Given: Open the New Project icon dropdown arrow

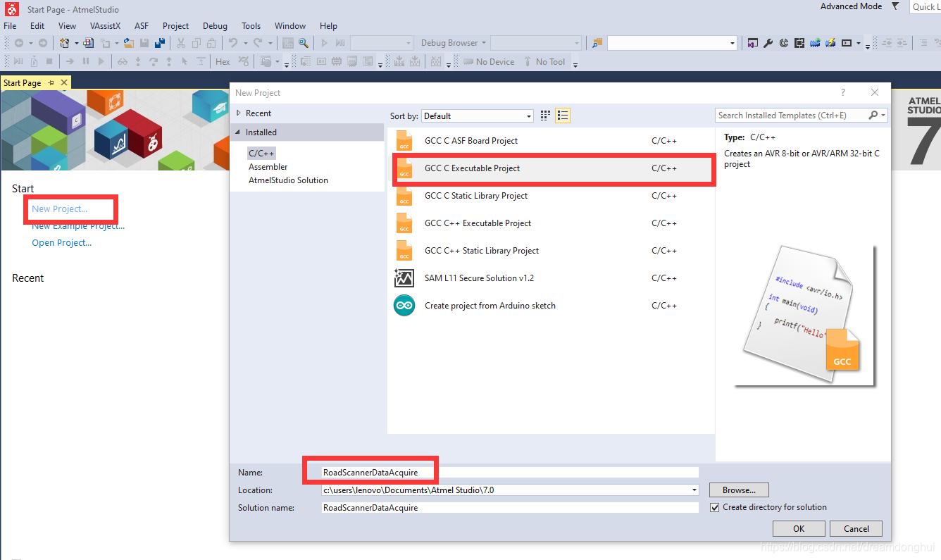Looking at the screenshot, I should click(75, 43).
